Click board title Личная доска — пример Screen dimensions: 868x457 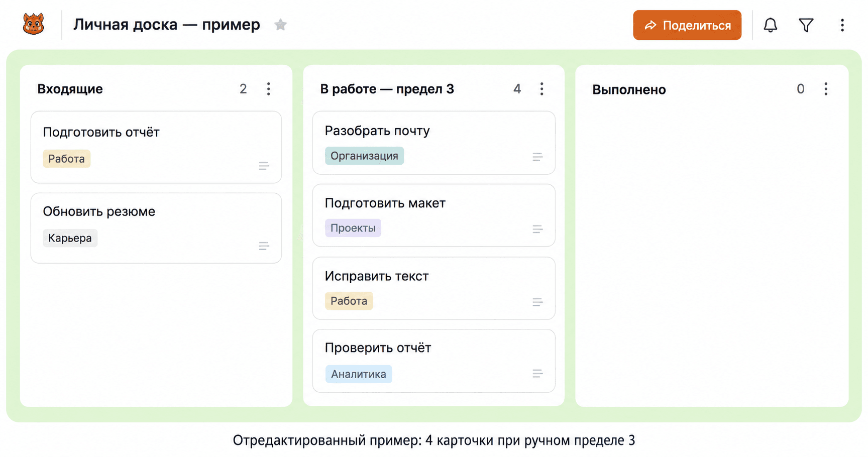coord(167,24)
